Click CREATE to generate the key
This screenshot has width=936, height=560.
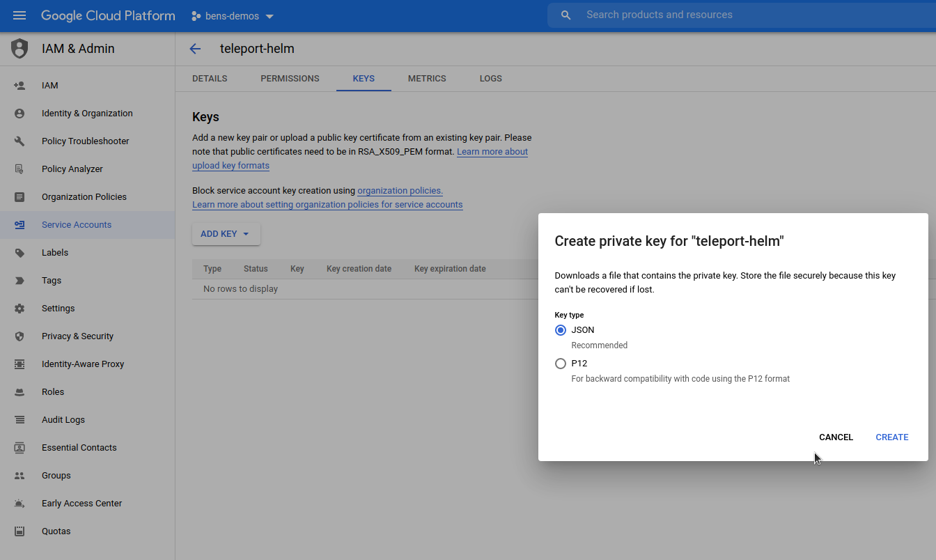(x=892, y=437)
